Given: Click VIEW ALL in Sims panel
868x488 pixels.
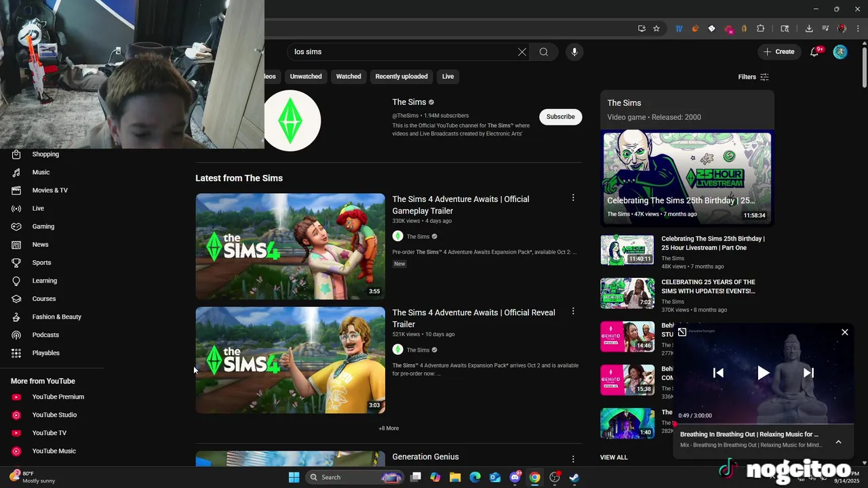Looking at the screenshot, I should (x=614, y=457).
